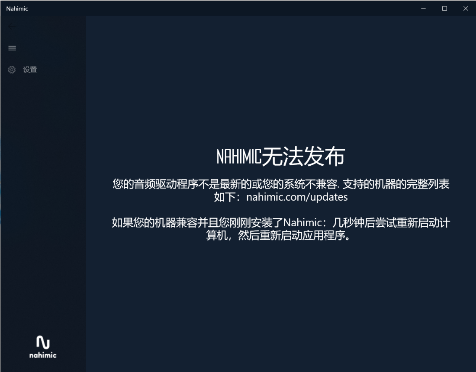Click the nahimic.com/updates link text
Image resolution: width=476 pixels, height=372 pixels.
click(x=297, y=197)
